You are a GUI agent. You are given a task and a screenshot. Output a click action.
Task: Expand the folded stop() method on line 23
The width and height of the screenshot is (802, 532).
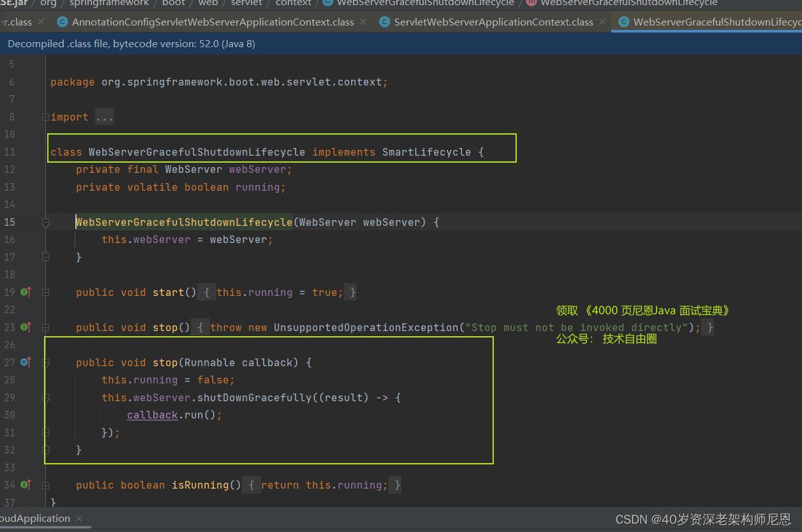click(x=45, y=327)
